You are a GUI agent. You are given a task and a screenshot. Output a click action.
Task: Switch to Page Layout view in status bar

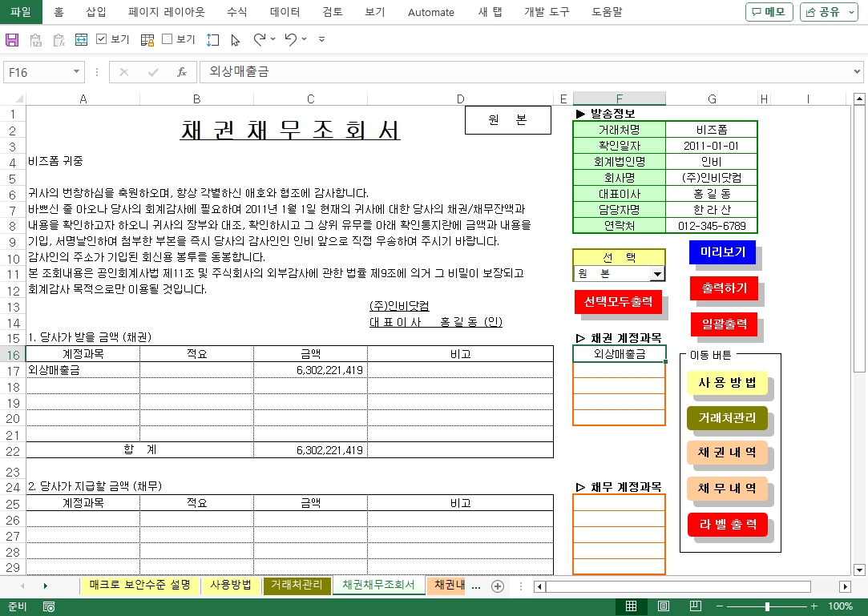tap(663, 606)
